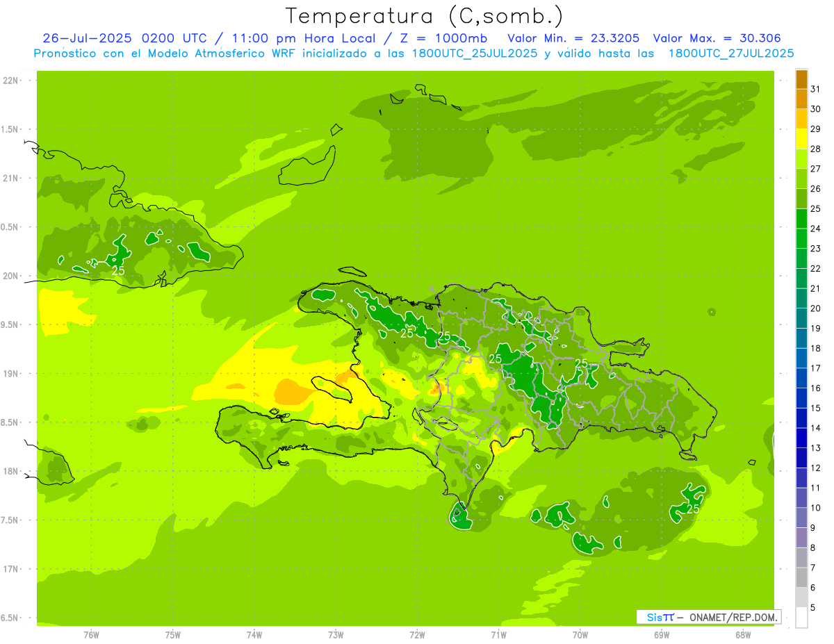
Task: Click the legend swatch between 24 and 25
Action: [801, 219]
